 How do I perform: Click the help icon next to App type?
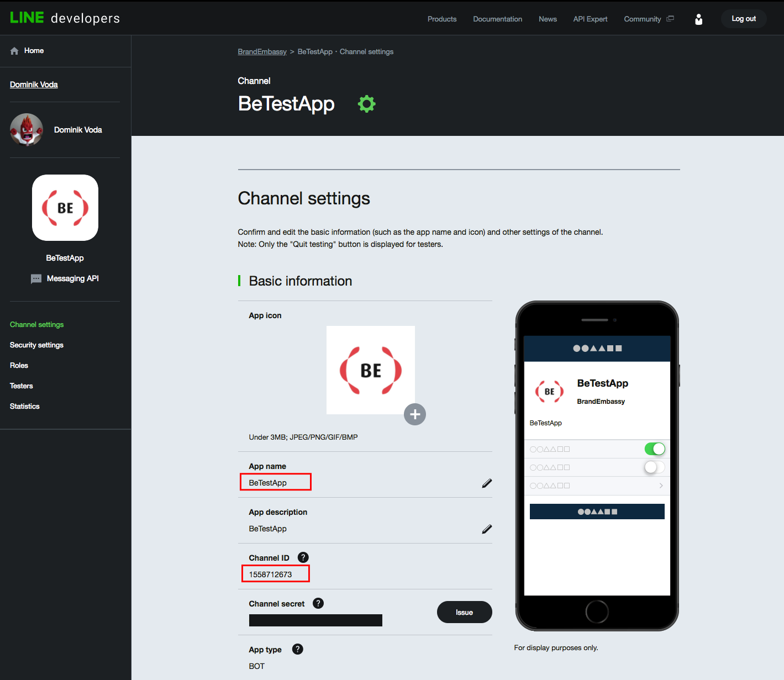tap(298, 649)
